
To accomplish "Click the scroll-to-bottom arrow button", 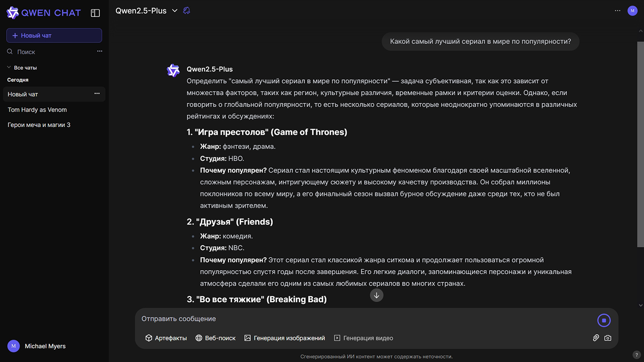I will [x=376, y=296].
